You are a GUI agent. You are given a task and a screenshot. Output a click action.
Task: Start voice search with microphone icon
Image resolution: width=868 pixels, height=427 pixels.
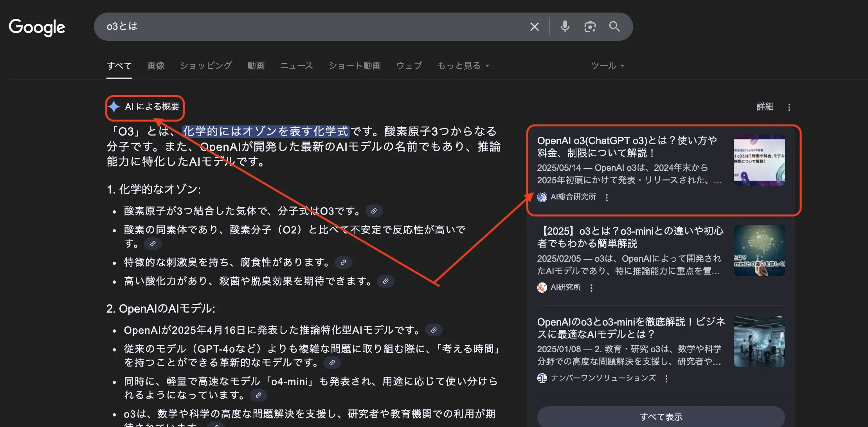[565, 27]
